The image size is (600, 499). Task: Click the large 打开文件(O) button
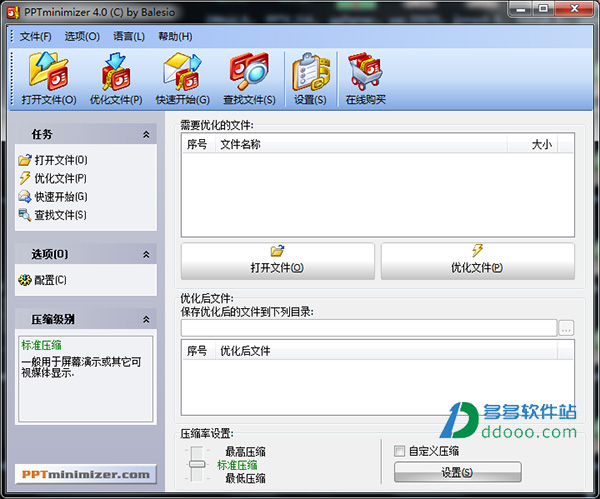tap(278, 261)
